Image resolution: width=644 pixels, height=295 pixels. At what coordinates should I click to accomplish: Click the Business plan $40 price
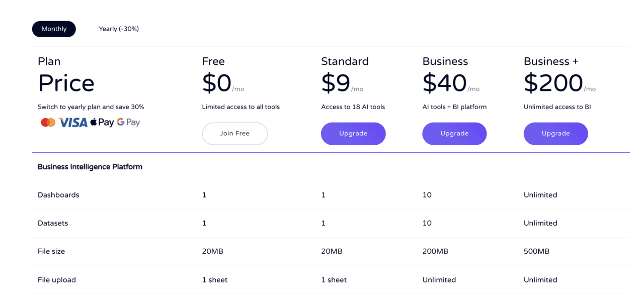444,83
